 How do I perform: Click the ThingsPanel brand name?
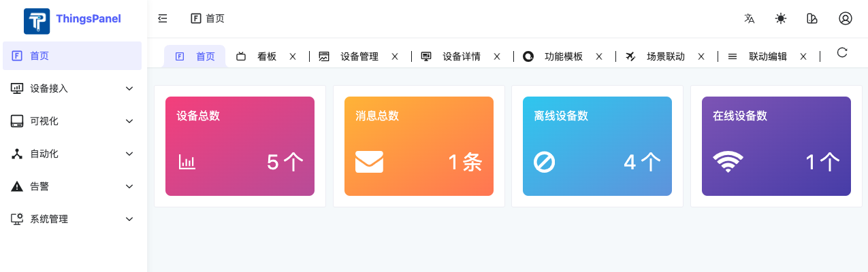pos(89,19)
